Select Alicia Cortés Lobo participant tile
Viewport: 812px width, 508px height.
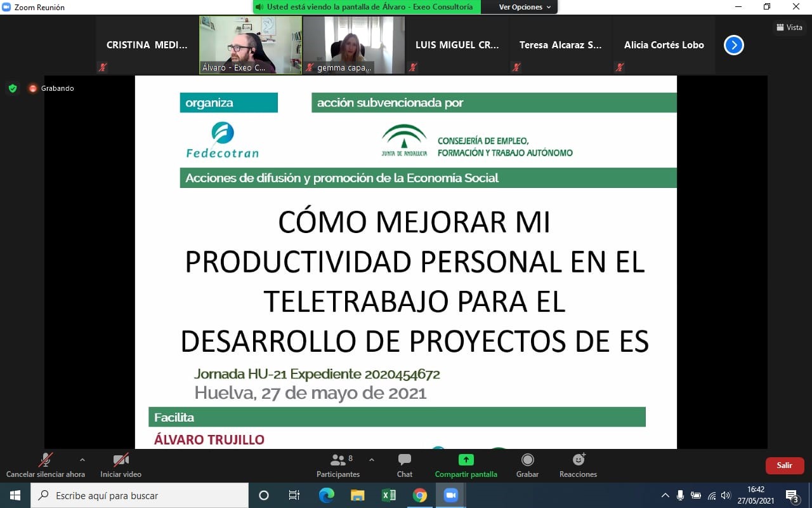664,45
